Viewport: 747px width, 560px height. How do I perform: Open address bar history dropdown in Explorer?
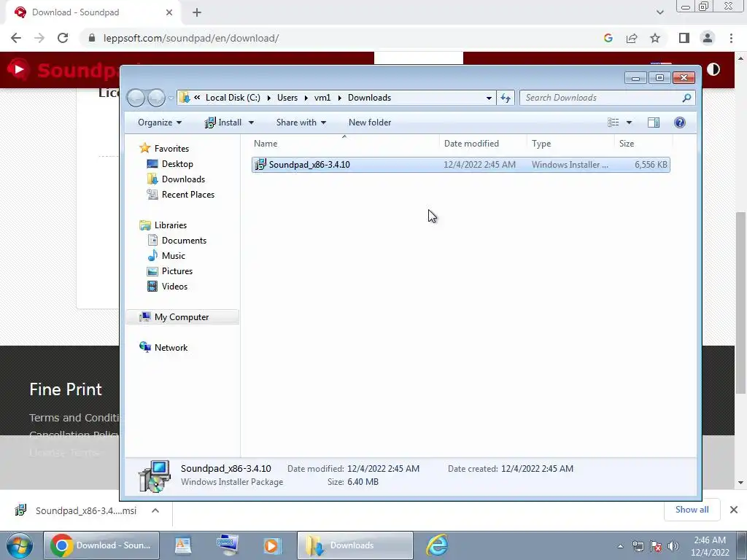pos(489,98)
